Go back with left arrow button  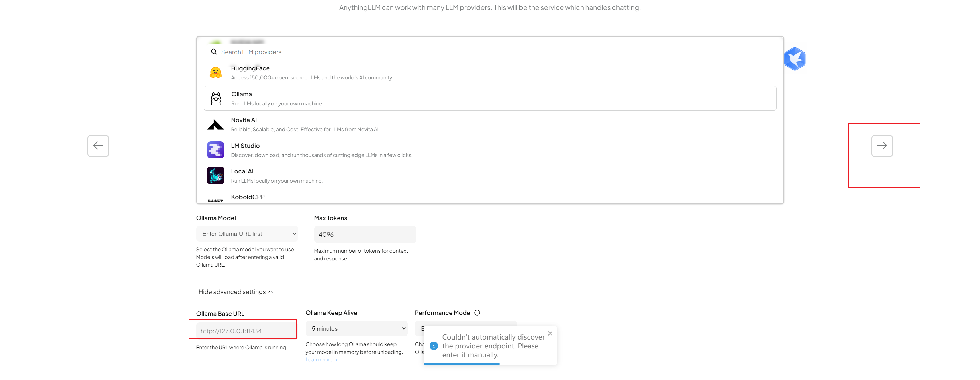coord(98,146)
